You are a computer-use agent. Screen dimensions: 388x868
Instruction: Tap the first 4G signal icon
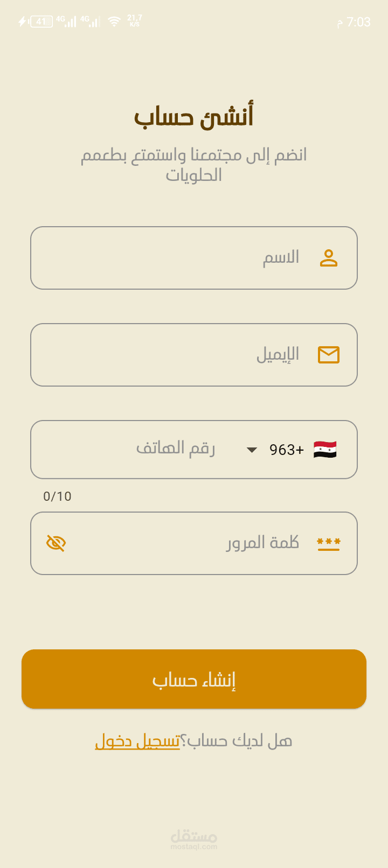[x=66, y=22]
